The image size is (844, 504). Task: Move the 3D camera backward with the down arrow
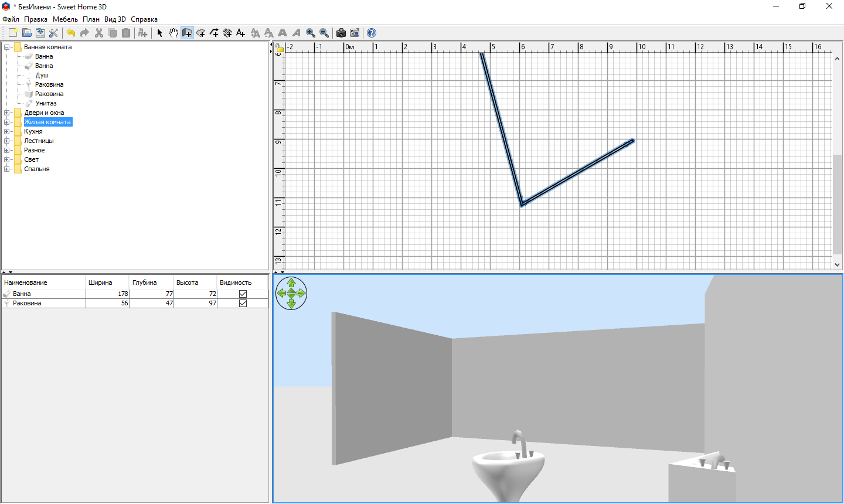(291, 304)
